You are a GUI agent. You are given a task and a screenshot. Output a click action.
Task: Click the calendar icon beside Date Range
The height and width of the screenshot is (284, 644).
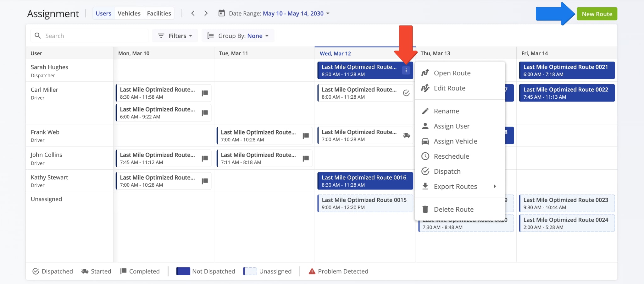222,13
